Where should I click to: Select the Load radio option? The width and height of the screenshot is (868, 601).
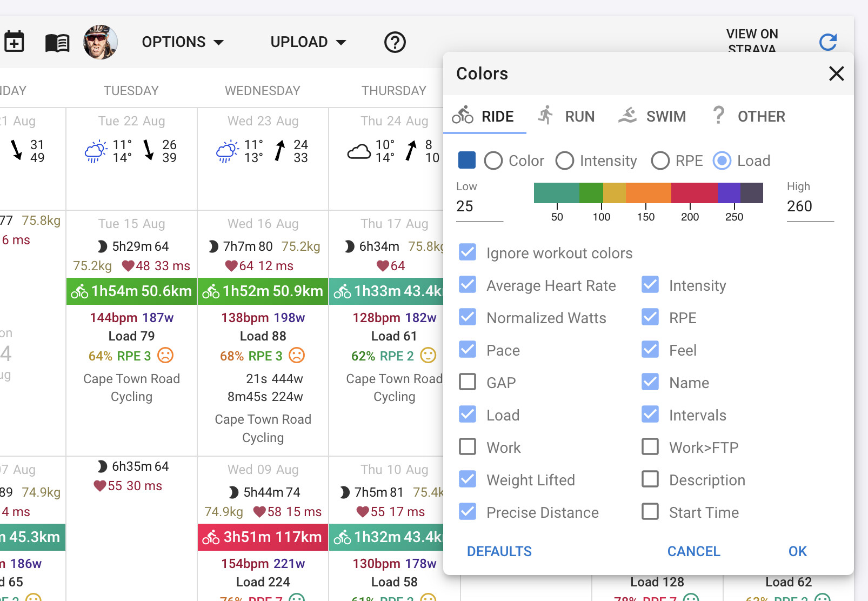tap(722, 161)
